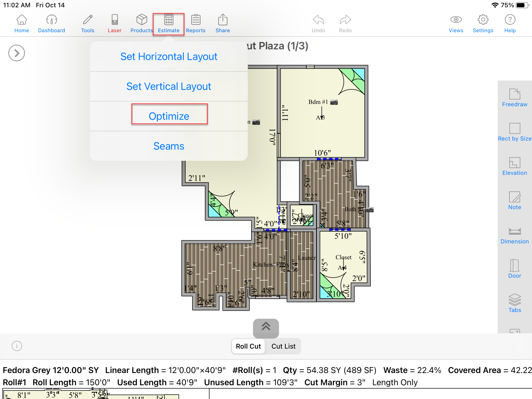
Task: Tap the Share export icon
Action: [x=223, y=24]
